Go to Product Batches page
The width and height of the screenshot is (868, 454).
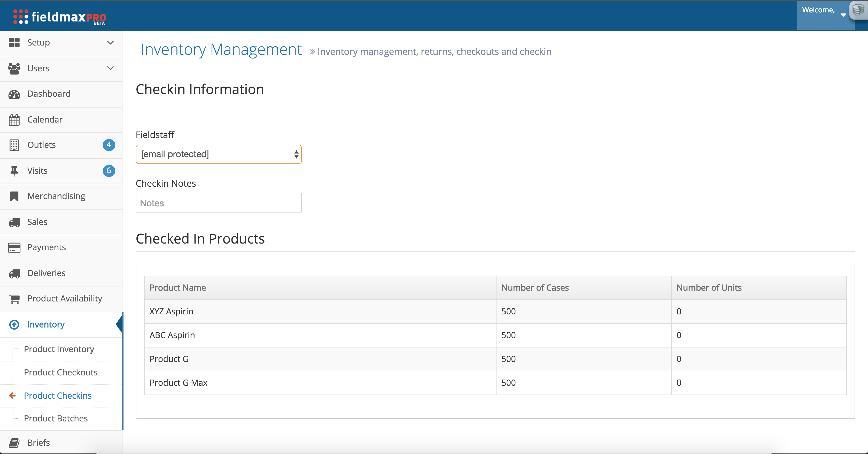56,418
